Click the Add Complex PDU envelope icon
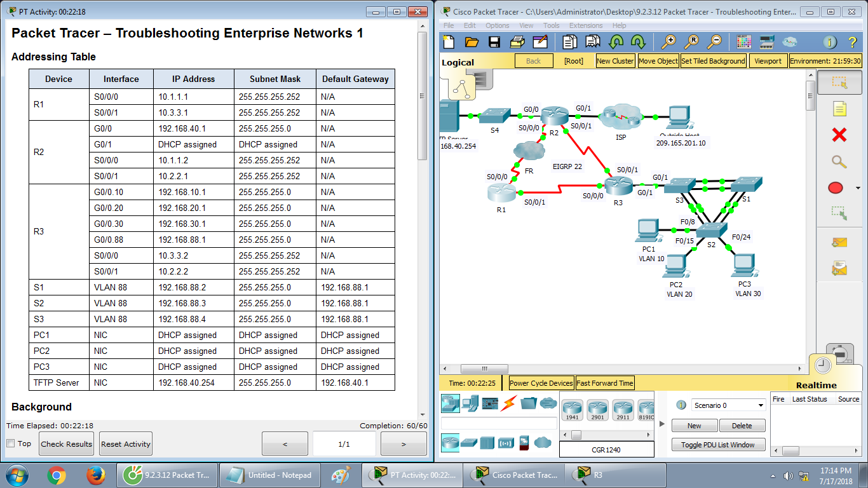The image size is (868, 488). coord(839,268)
